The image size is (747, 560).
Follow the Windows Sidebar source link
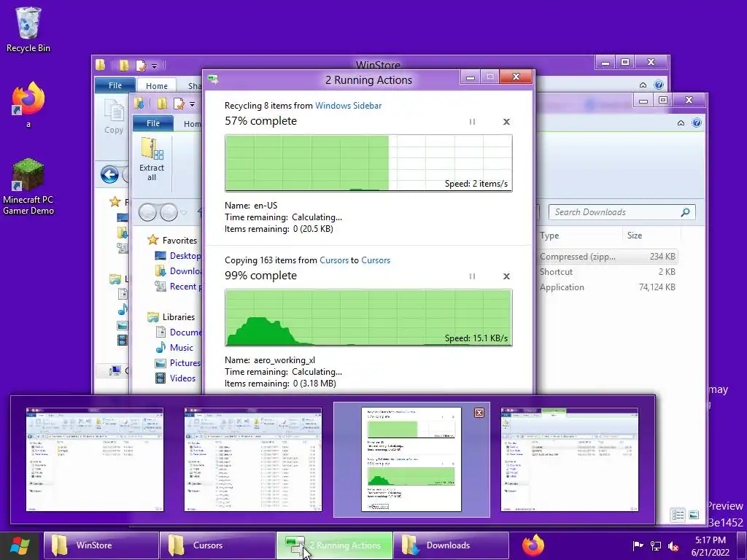(348, 106)
